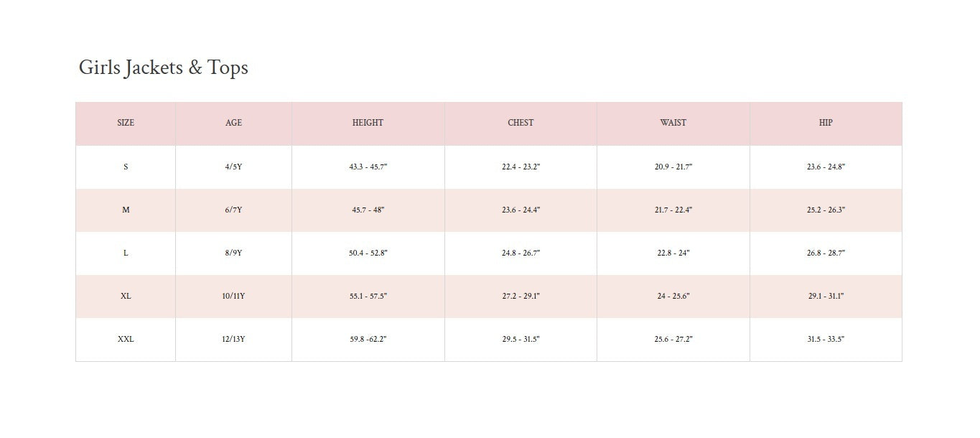This screenshot has width=980, height=438.
Task: Click the size XL cell
Action: [x=126, y=296]
